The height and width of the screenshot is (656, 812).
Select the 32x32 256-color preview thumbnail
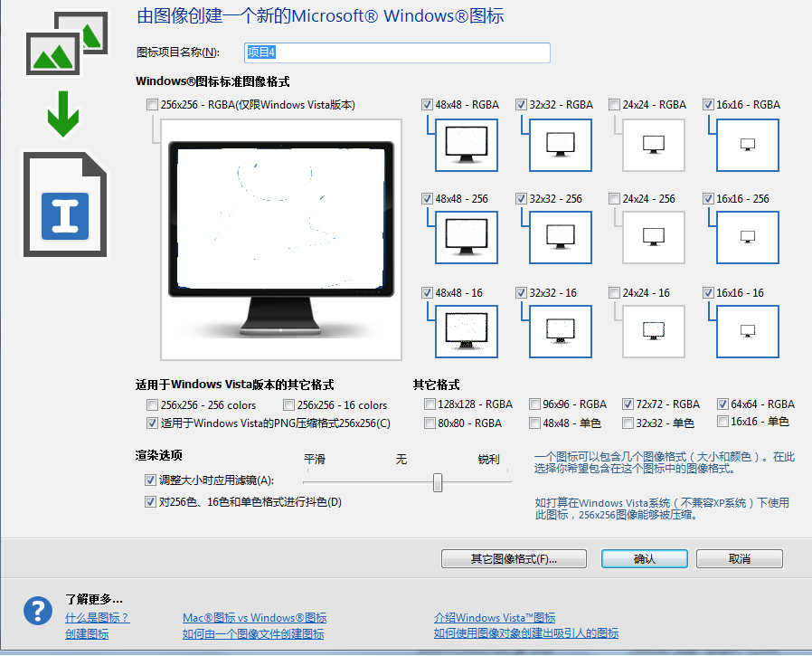pyautogui.click(x=561, y=237)
